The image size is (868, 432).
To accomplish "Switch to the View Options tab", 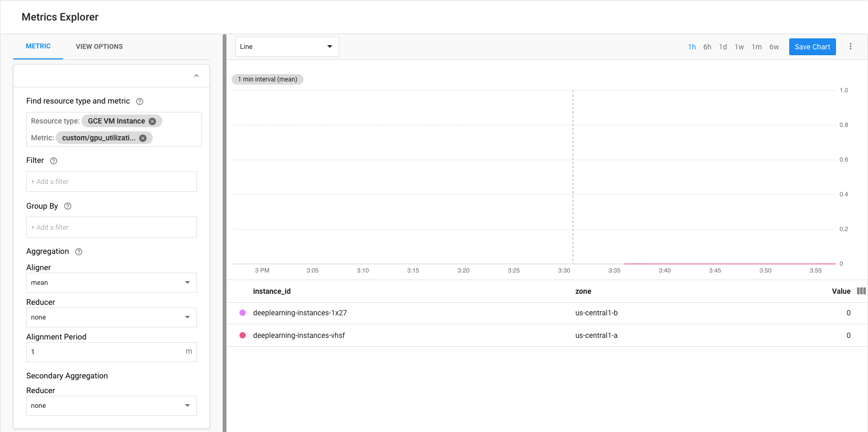I will click(99, 47).
